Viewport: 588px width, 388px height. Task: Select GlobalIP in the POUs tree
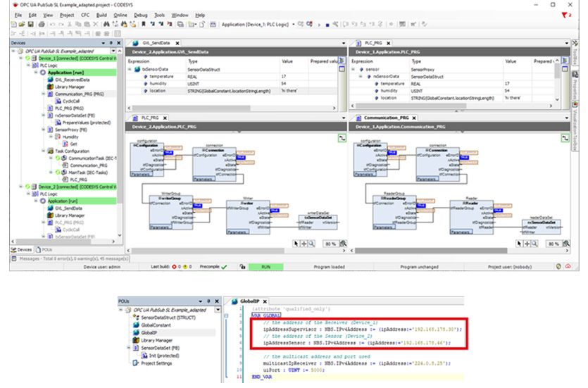pos(150,334)
